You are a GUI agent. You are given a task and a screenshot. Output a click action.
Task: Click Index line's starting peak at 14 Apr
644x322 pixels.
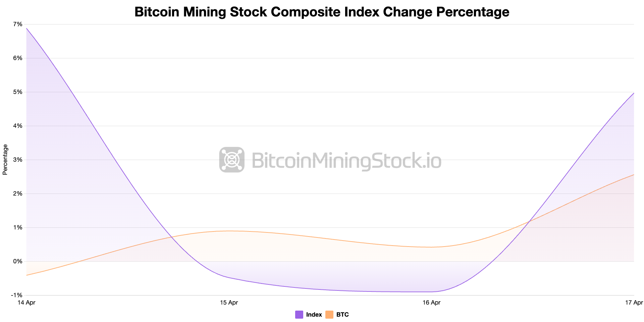(x=27, y=29)
